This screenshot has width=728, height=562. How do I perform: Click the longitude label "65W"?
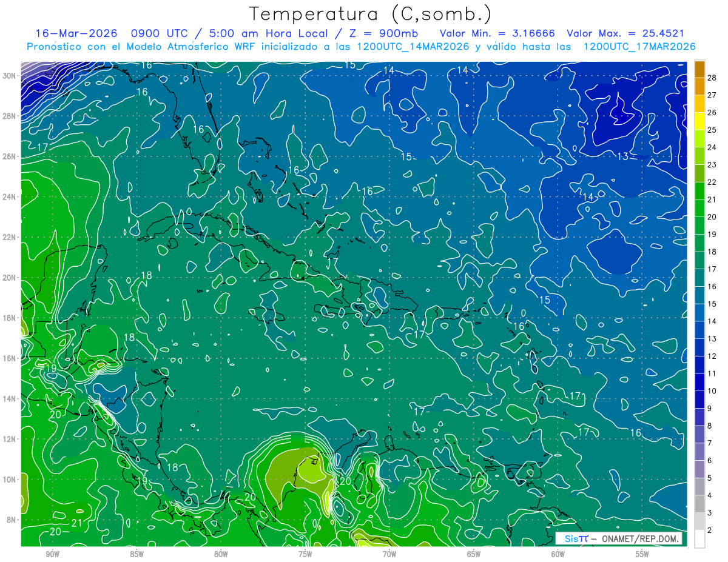click(x=474, y=554)
